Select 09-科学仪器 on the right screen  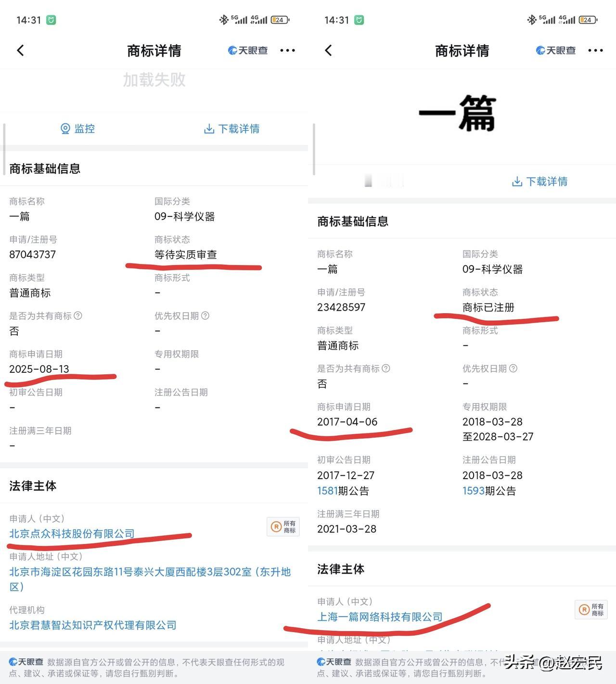click(493, 269)
